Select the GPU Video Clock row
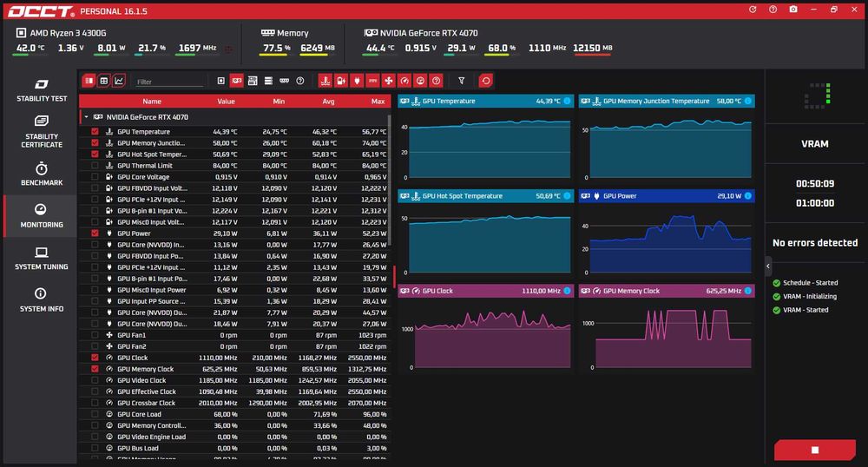The height and width of the screenshot is (467, 868). [234, 380]
